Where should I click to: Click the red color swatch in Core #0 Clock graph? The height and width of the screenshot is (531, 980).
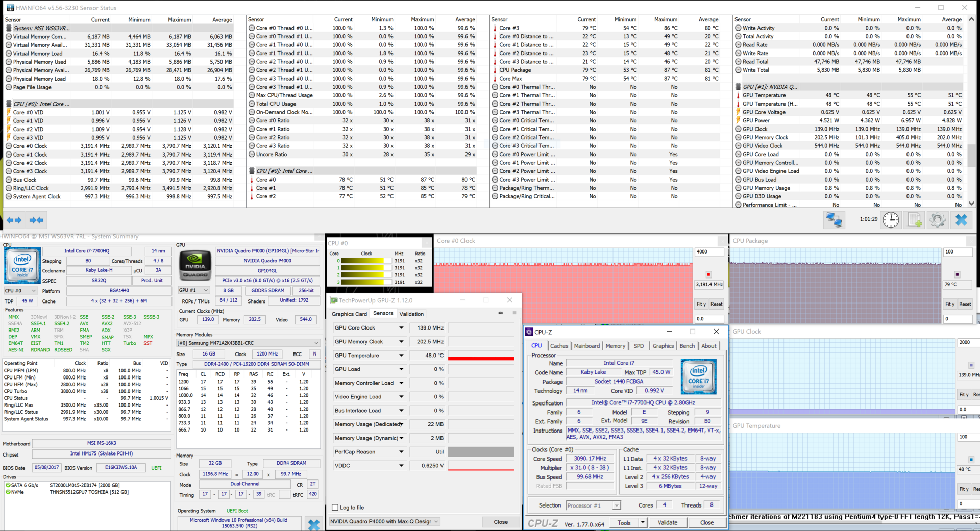(708, 274)
